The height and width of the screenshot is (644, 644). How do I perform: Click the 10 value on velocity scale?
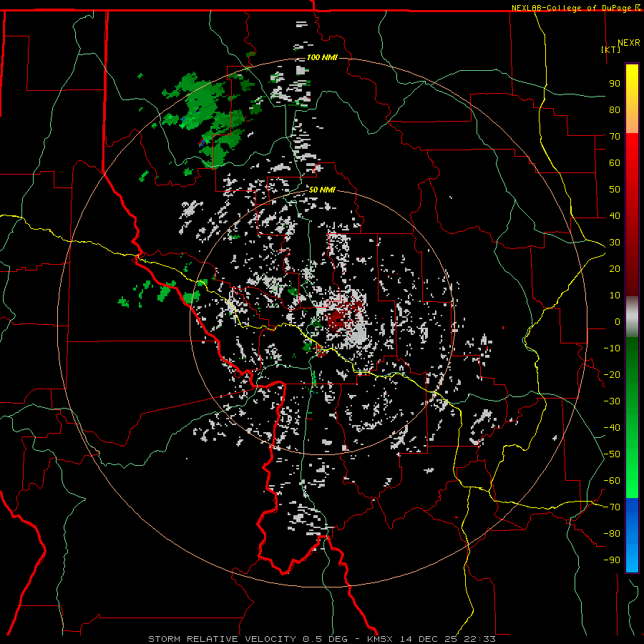(615, 296)
